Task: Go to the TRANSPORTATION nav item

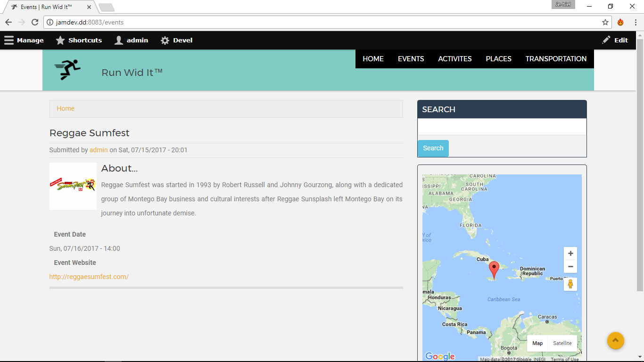Action: 556,59
